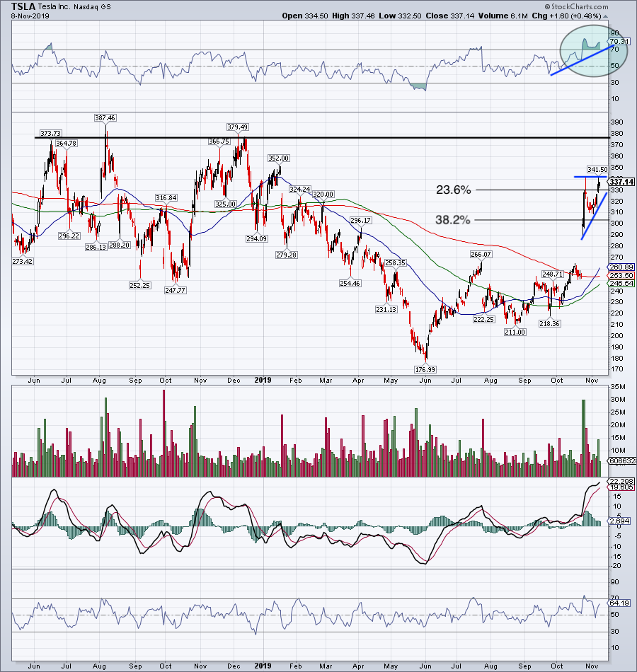
Task: Click the 279.28 price label
Action: tap(286, 255)
